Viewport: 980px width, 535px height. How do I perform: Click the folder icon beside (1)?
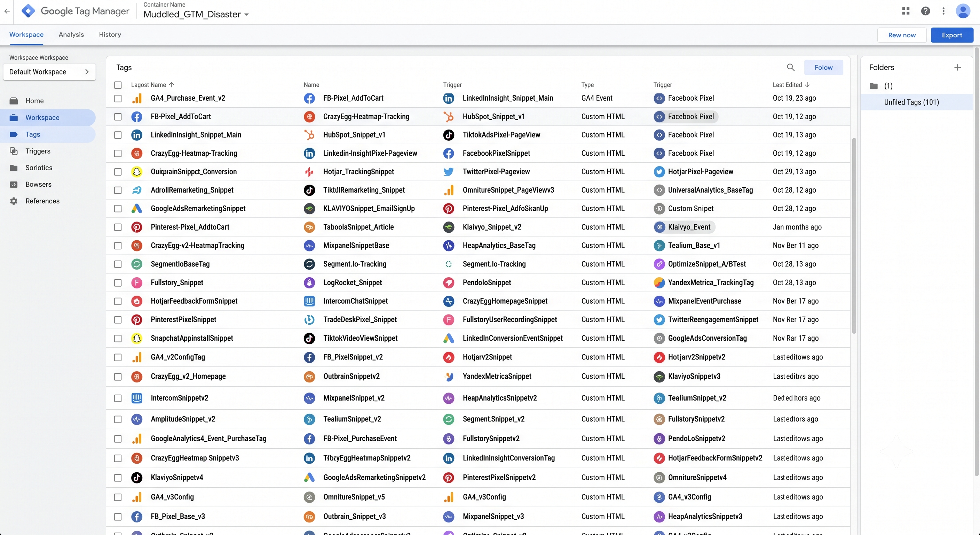point(874,86)
